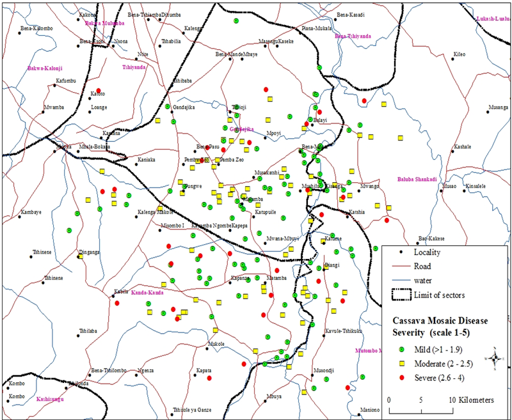The image size is (512, 420).
Task: Click the red severe marker at Katoto
Action: (x=99, y=91)
